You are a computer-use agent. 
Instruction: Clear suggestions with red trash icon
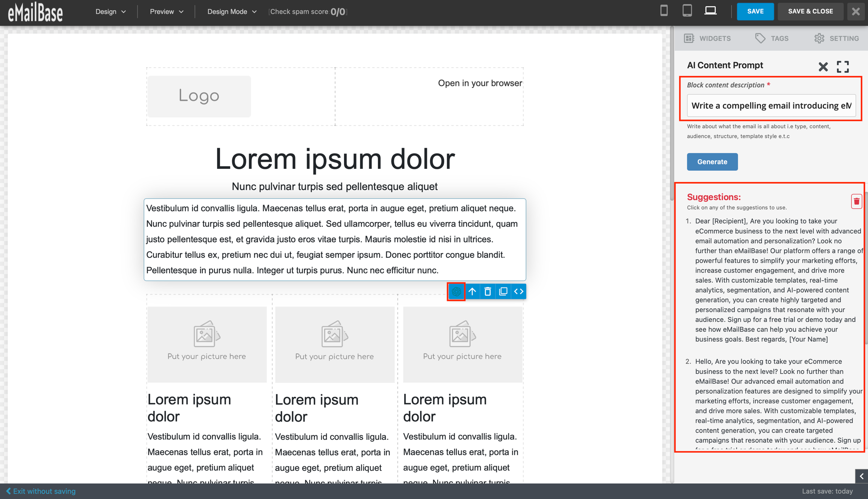(x=856, y=201)
